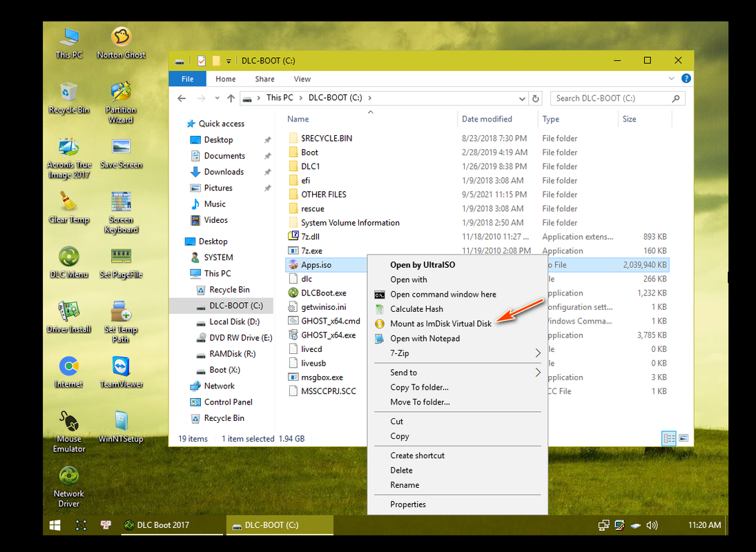Click chevron after This PC in path
Image resolution: width=756 pixels, height=552 pixels.
coord(301,98)
